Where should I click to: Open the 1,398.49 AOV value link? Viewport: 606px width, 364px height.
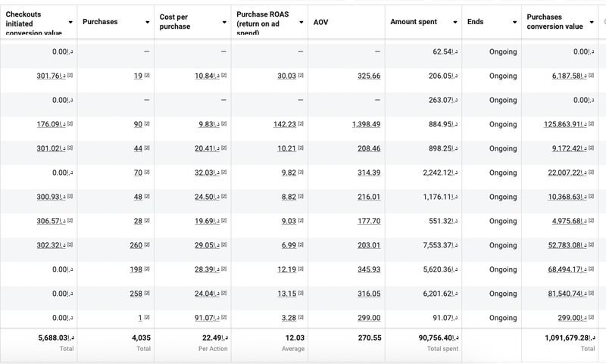(x=366, y=125)
